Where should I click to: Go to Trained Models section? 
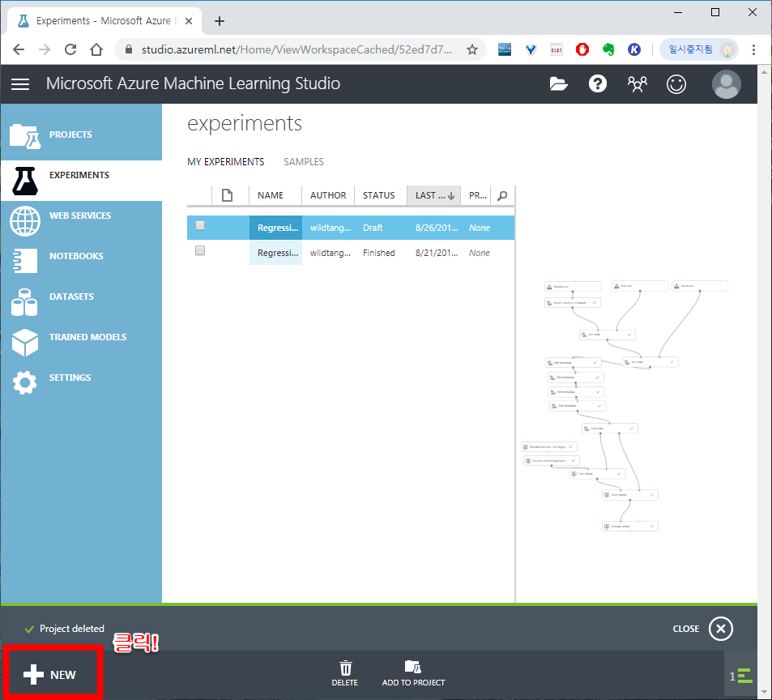81,342
